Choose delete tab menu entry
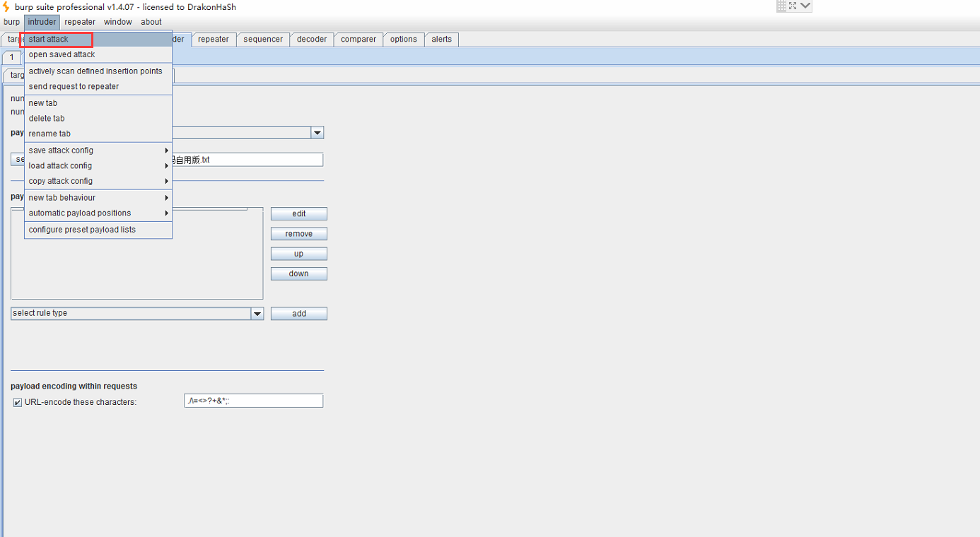This screenshot has height=537, width=980. tap(98, 119)
